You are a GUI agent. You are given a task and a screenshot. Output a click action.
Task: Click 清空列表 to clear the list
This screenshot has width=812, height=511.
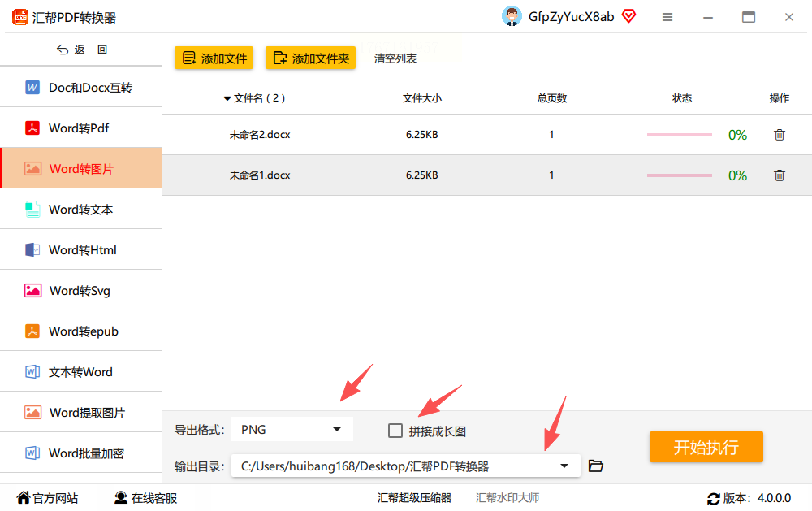395,58
